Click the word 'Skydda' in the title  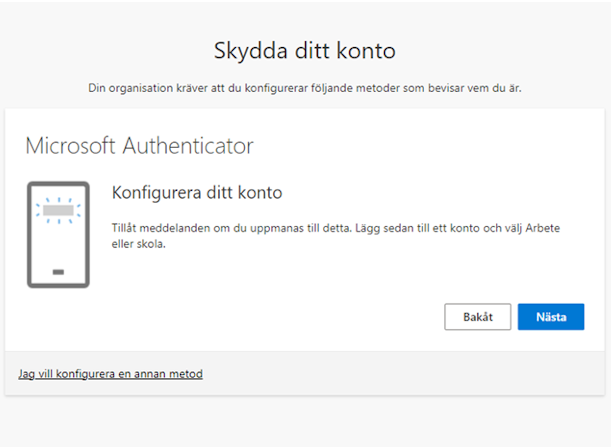(251, 51)
